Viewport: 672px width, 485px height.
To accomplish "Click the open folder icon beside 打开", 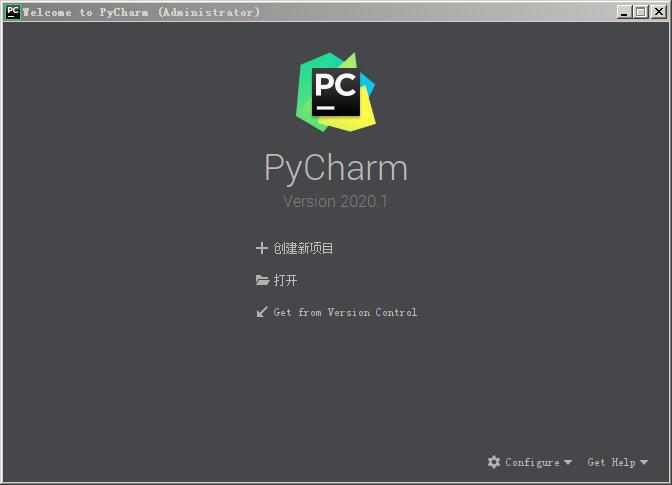I will 262,280.
